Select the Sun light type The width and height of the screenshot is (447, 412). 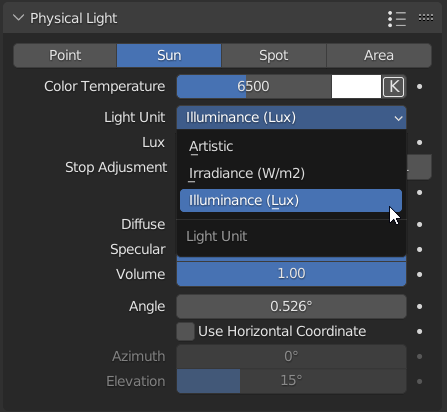(x=169, y=55)
